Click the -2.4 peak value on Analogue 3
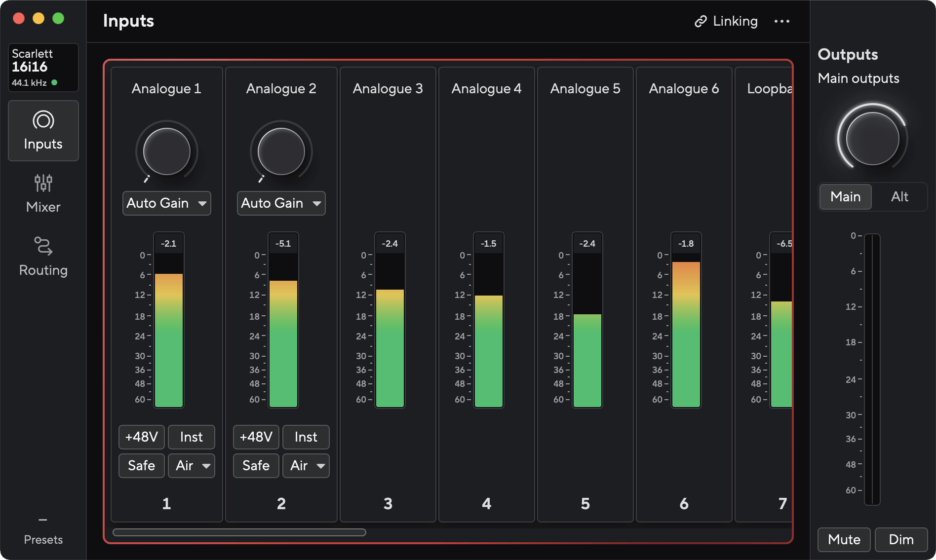This screenshot has width=936, height=560. 390,244
